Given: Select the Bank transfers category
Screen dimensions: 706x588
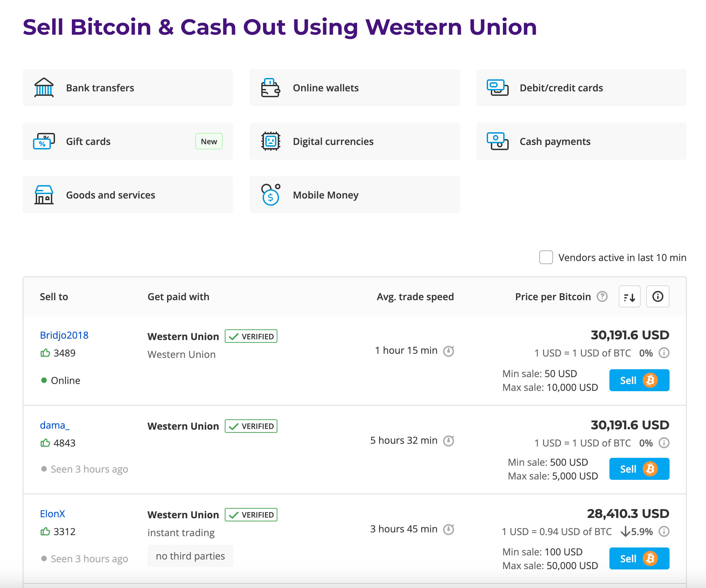Looking at the screenshot, I should tap(128, 88).
